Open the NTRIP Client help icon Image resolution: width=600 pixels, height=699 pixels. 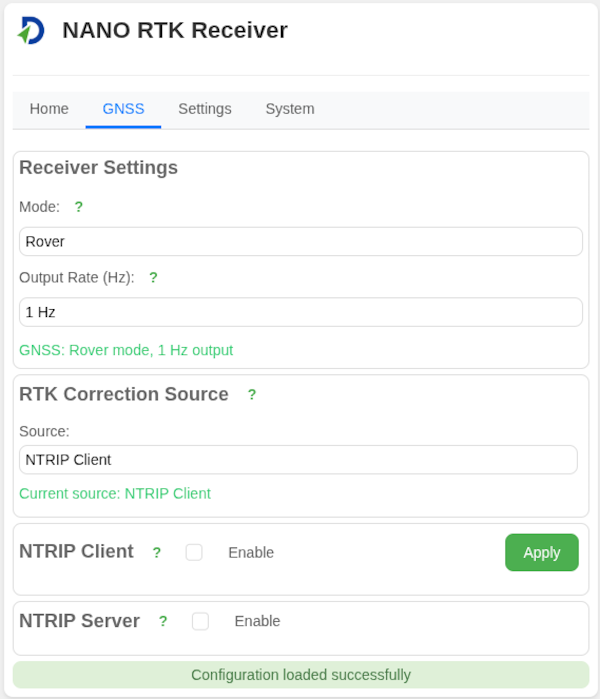tap(157, 552)
